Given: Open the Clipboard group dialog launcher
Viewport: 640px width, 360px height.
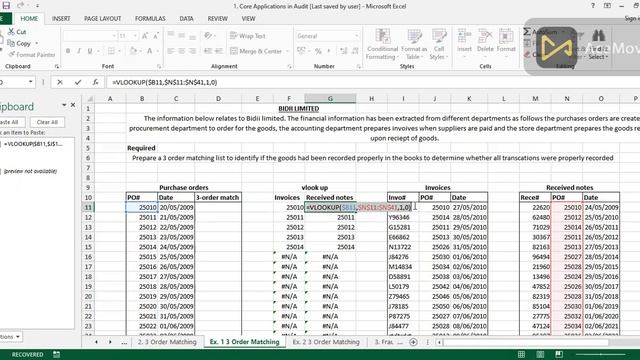Looking at the screenshot, I should [x=57, y=66].
